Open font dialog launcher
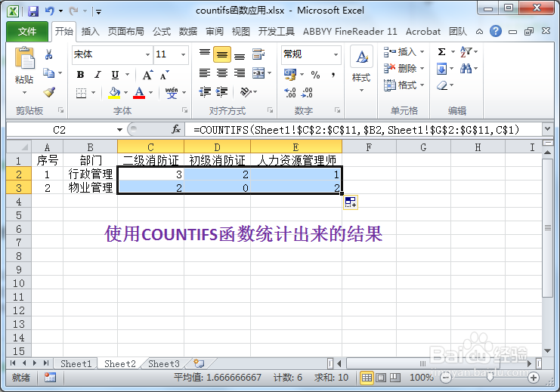560x392 pixels. 184,110
